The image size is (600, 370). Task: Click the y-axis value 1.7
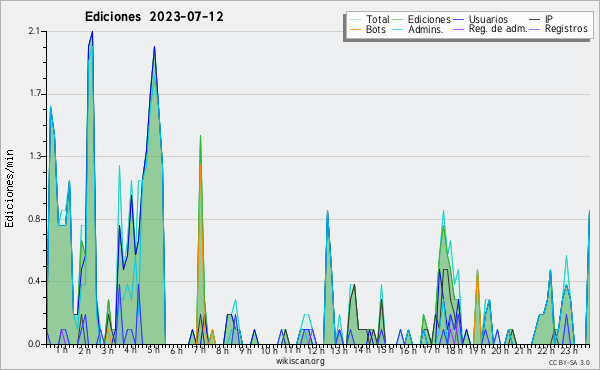34,94
